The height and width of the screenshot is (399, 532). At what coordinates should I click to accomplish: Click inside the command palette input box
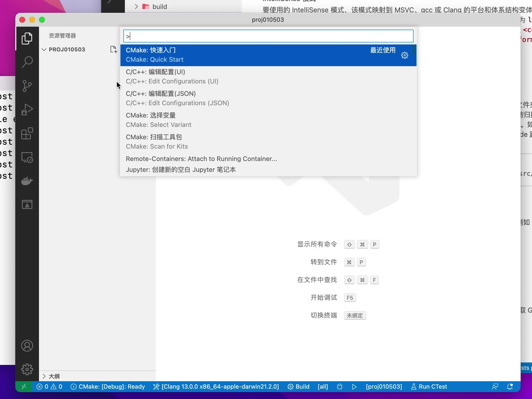coord(266,36)
